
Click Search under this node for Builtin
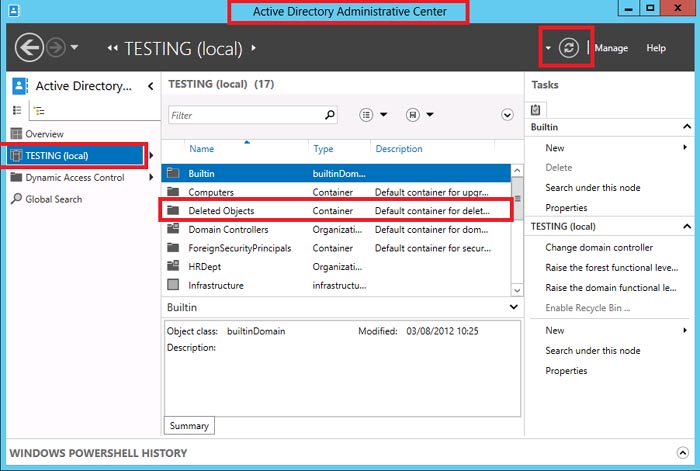(592, 188)
